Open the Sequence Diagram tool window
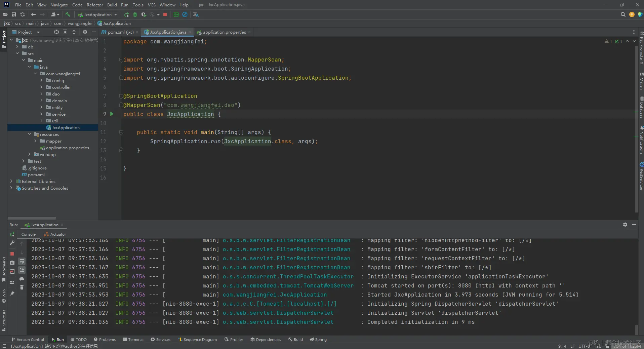This screenshot has height=349, width=644. (x=197, y=339)
